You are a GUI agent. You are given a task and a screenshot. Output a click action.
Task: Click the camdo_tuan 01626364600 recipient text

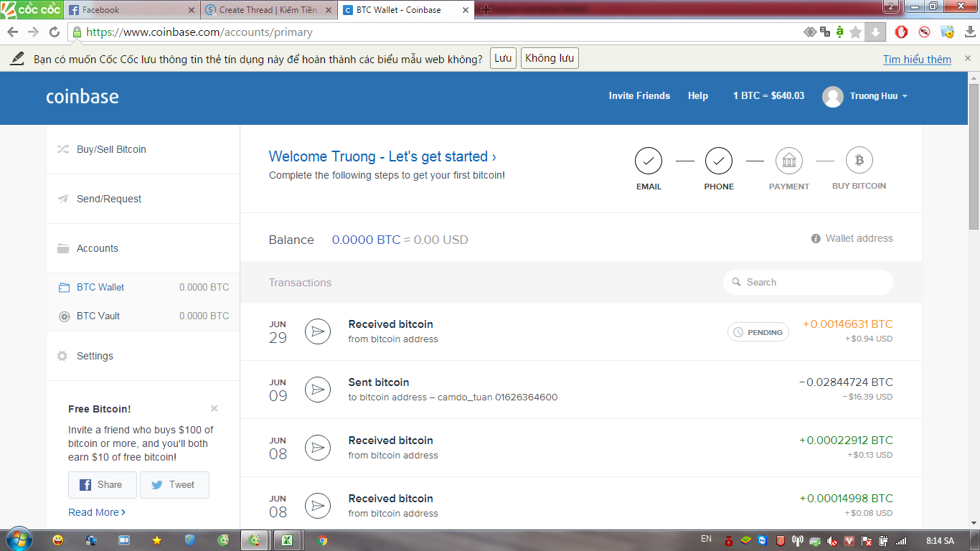coord(498,397)
